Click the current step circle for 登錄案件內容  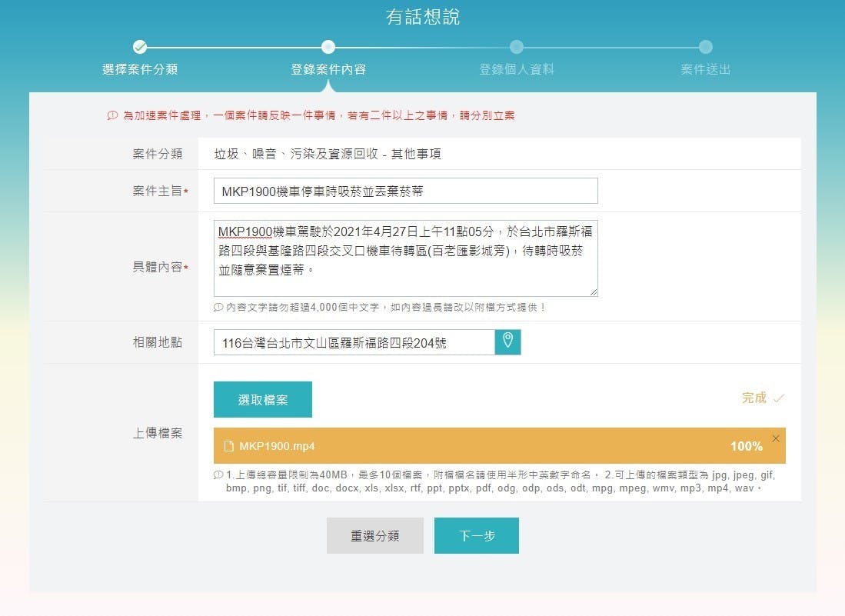pyautogui.click(x=328, y=47)
